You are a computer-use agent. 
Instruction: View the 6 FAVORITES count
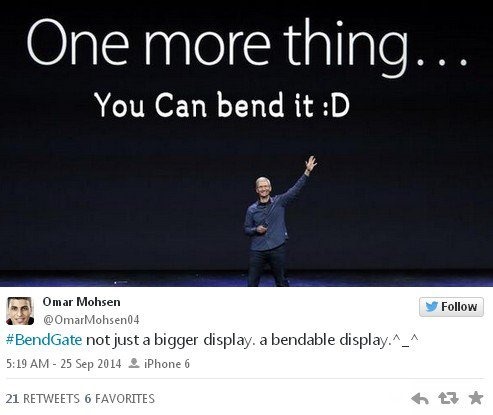(x=120, y=399)
